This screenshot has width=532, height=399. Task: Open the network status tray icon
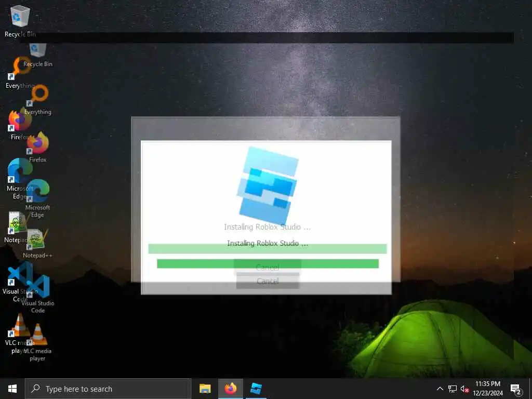click(452, 389)
